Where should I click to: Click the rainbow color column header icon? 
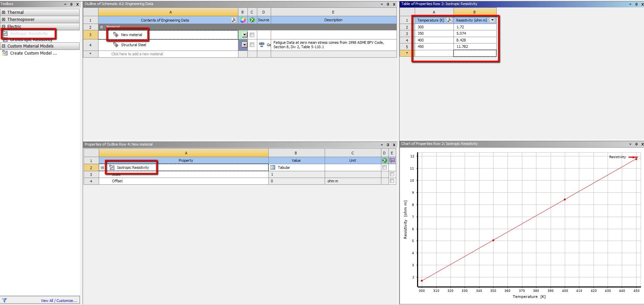243,20
